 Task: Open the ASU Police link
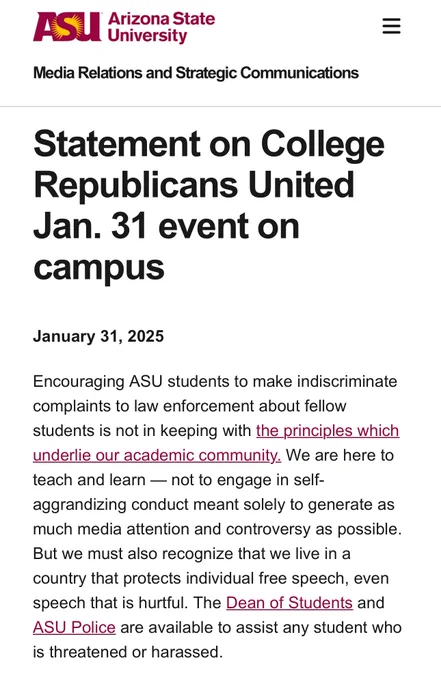pyautogui.click(x=74, y=628)
